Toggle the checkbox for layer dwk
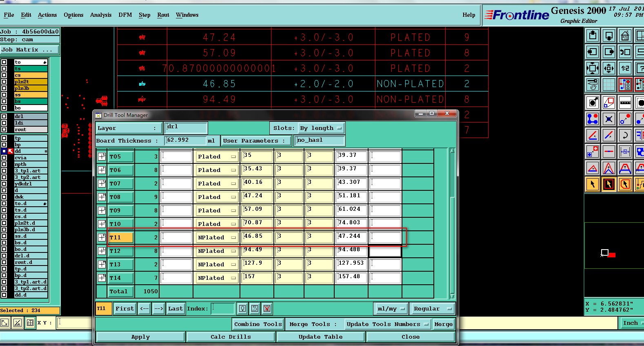The height and width of the screenshot is (346, 644). [4, 197]
